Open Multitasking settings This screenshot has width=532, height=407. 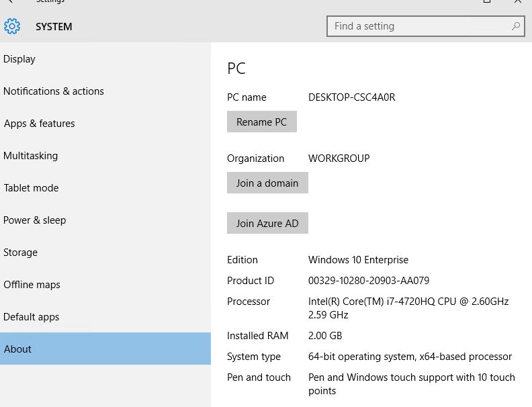coord(105,156)
